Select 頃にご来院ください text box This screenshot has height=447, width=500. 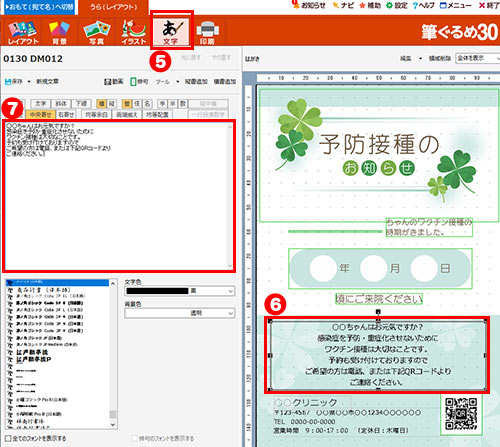[379, 299]
